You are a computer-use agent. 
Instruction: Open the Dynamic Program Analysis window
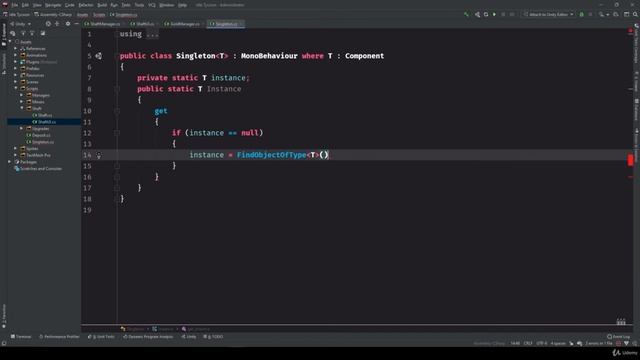pyautogui.click(x=148, y=337)
